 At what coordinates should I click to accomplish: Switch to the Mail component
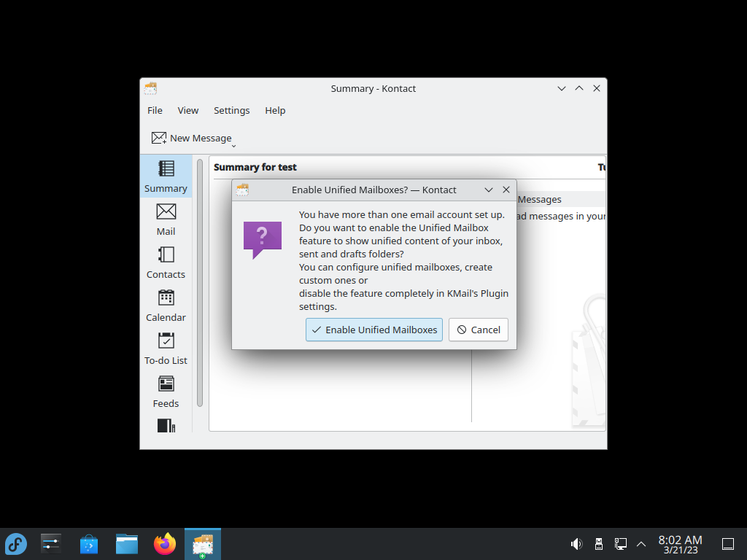[166, 219]
